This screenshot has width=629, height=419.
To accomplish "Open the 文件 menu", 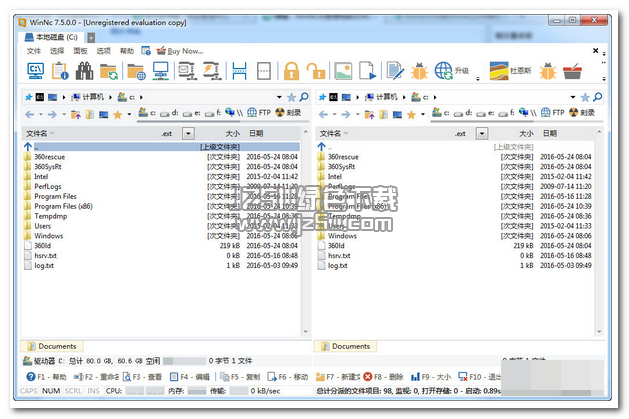I will point(34,51).
